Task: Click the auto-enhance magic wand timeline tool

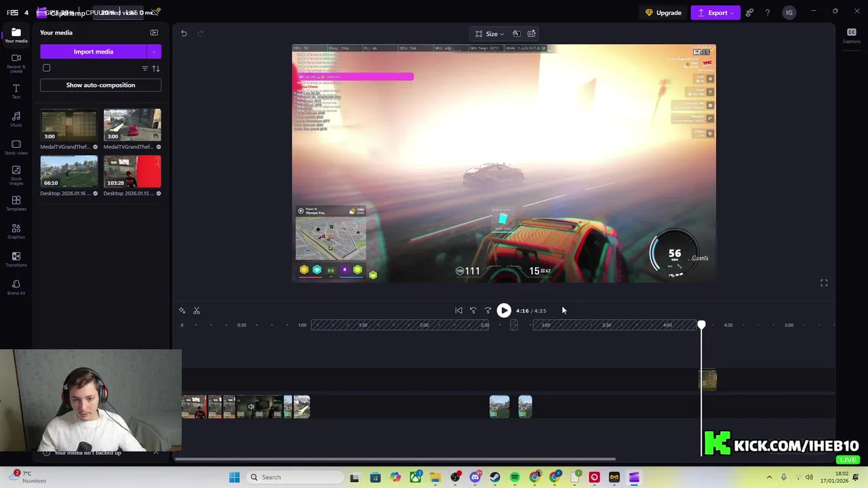Action: click(x=182, y=310)
